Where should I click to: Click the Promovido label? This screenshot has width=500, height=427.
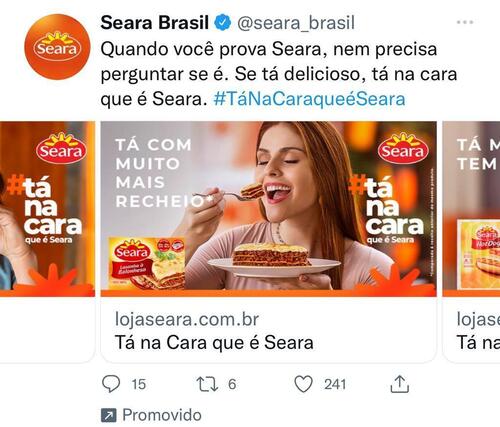(162, 415)
